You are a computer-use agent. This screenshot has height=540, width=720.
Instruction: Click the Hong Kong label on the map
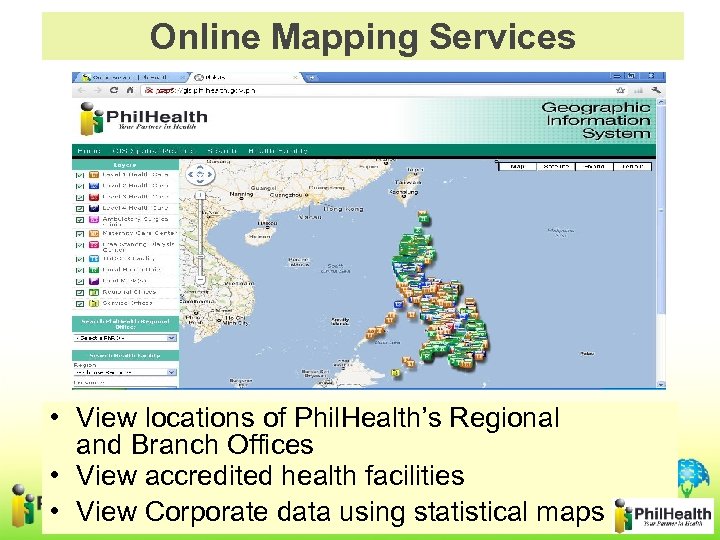coord(343,209)
